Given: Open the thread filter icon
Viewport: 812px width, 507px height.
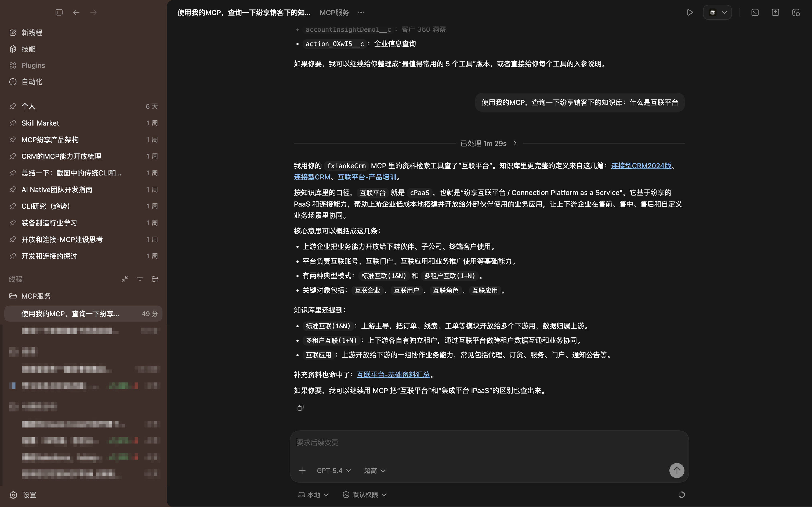Looking at the screenshot, I should pos(140,279).
